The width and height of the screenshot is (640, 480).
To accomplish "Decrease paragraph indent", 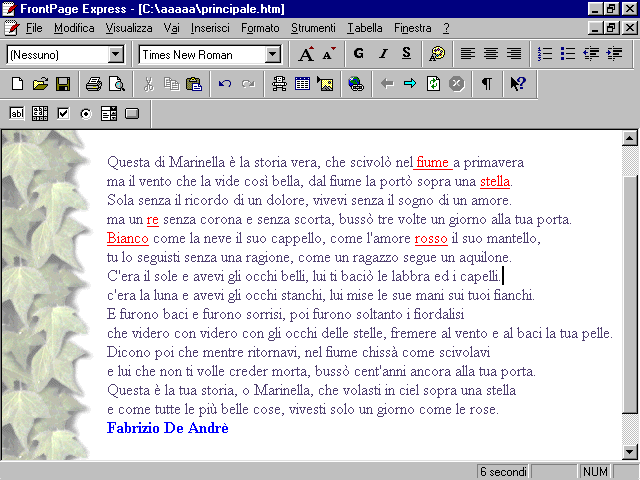I will pyautogui.click(x=591, y=54).
